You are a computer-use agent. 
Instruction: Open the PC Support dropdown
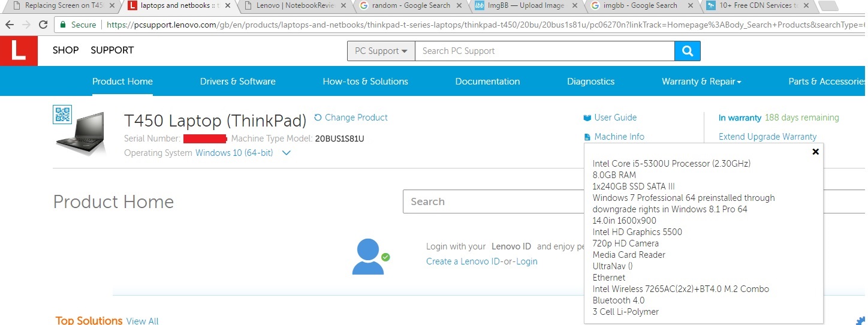pos(381,51)
